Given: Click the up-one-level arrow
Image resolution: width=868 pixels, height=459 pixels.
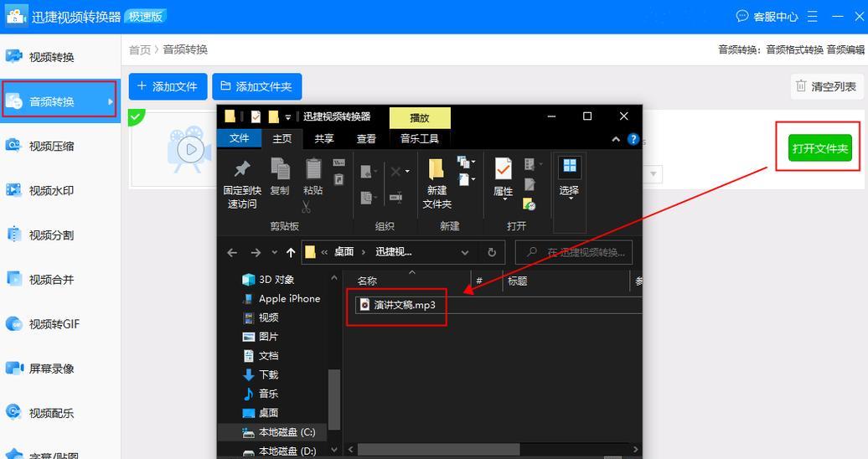Looking at the screenshot, I should click(291, 252).
